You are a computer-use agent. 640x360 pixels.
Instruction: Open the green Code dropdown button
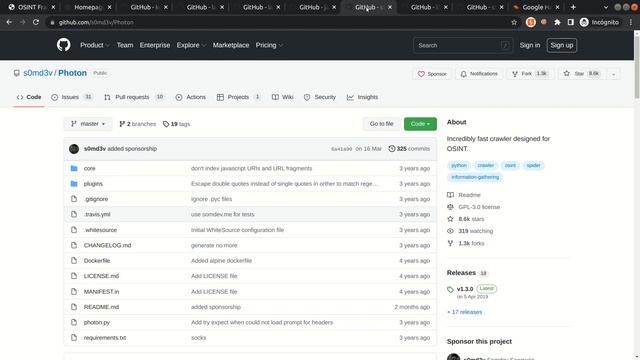point(420,124)
